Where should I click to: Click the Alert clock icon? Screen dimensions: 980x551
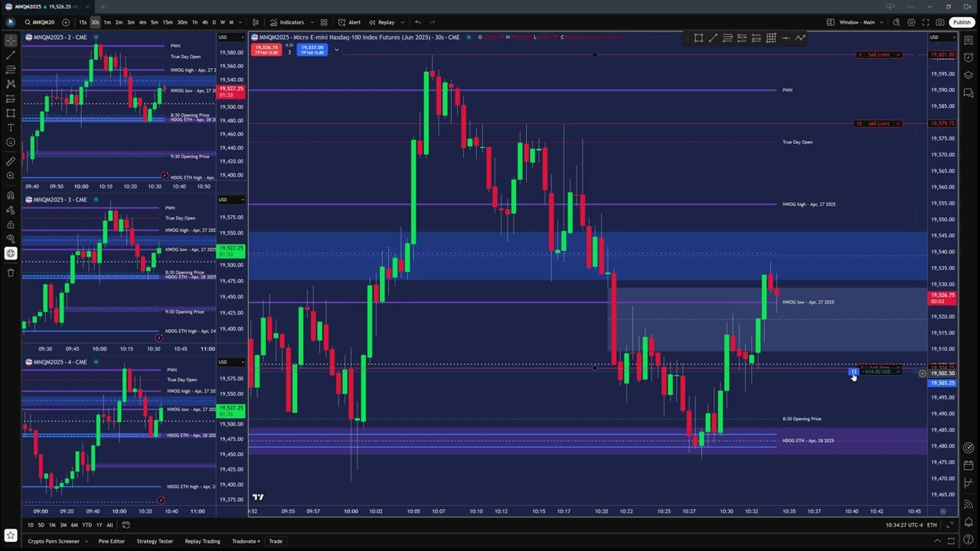350,22
